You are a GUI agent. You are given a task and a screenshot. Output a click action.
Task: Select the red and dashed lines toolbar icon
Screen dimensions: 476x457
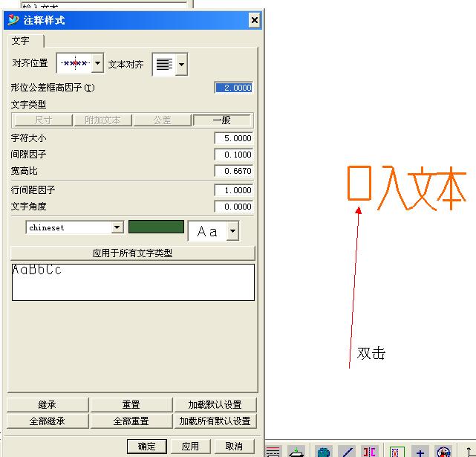tap(273, 452)
